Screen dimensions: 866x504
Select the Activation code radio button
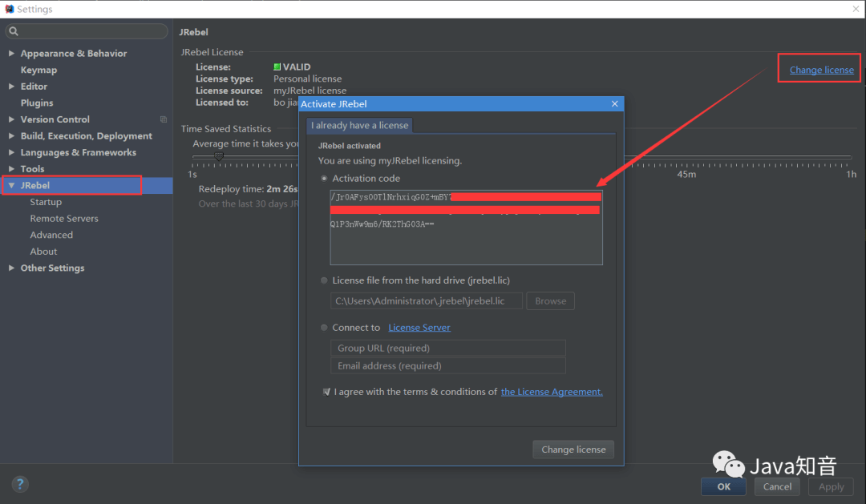click(x=324, y=179)
